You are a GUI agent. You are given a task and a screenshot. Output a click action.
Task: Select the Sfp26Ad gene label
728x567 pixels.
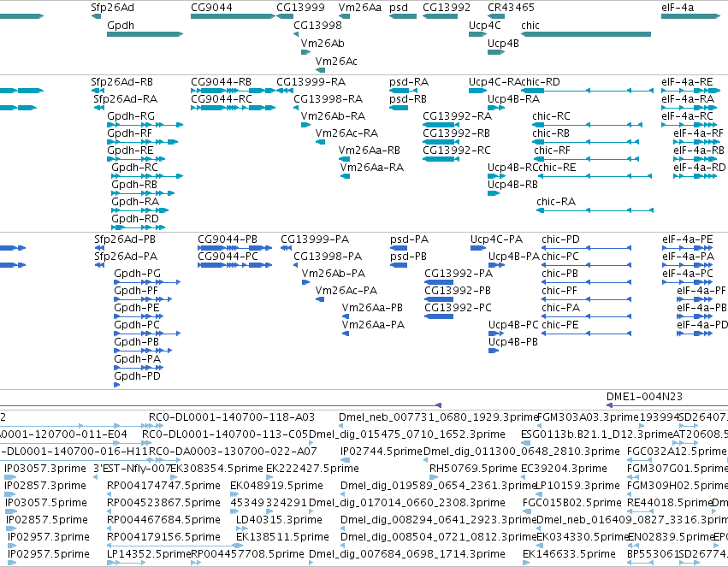[x=112, y=8]
